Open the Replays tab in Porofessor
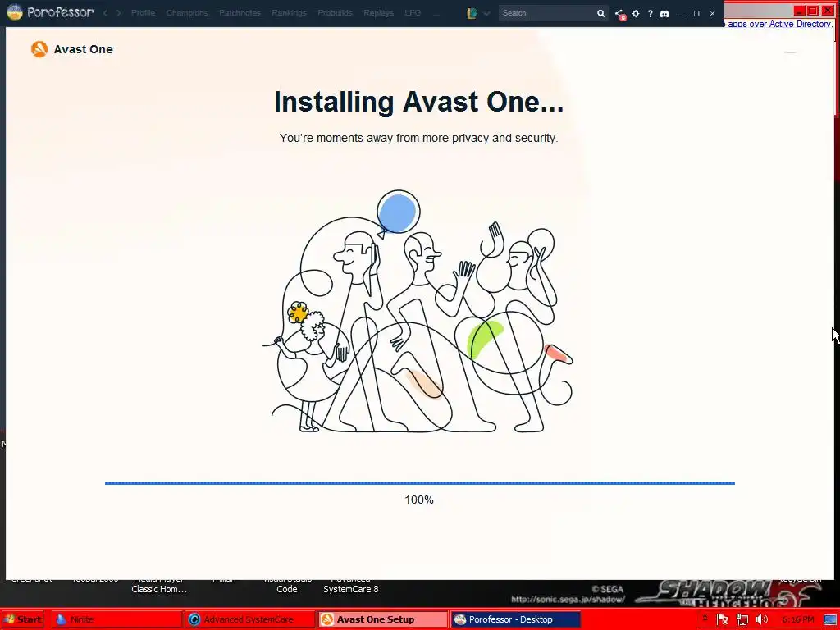 pos(378,13)
